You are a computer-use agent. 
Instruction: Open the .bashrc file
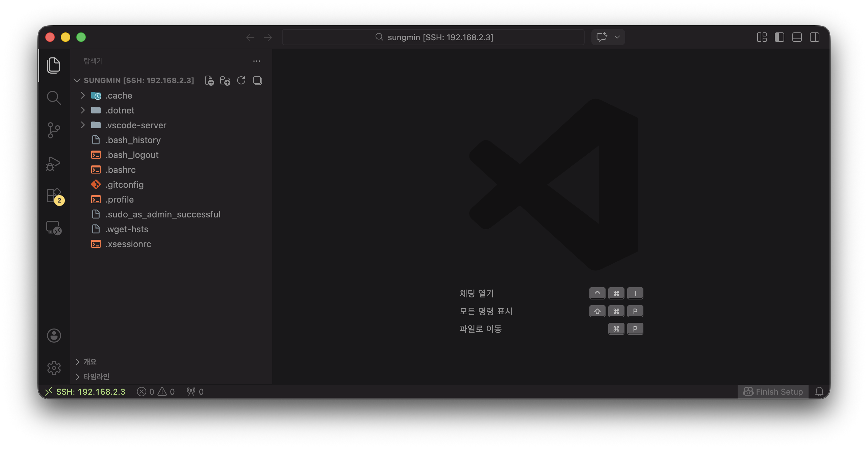[171, 170]
